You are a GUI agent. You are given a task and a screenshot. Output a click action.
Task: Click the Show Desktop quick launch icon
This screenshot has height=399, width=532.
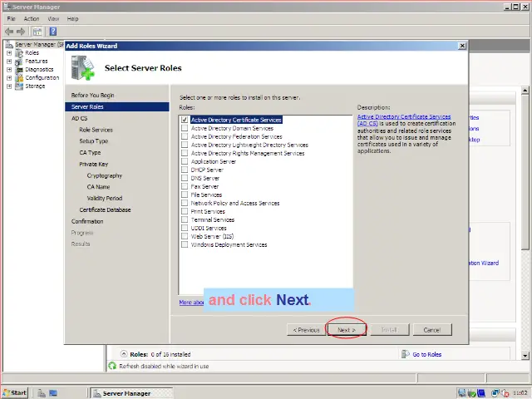click(53, 393)
